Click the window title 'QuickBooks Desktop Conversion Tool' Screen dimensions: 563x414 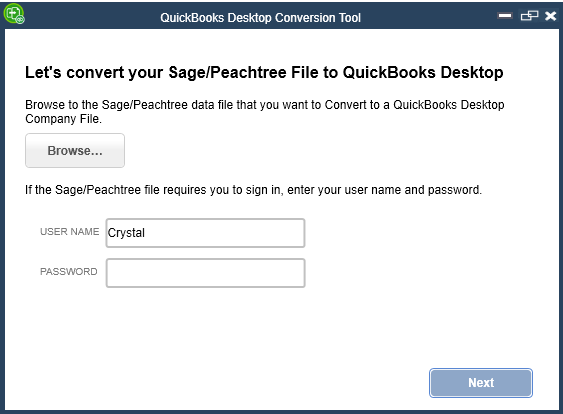tap(260, 18)
